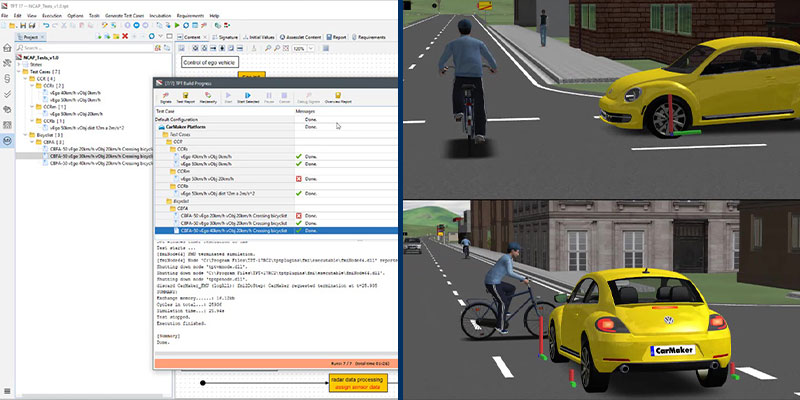Switch to the Signature tab
The image size is (800, 400).
click(x=225, y=37)
